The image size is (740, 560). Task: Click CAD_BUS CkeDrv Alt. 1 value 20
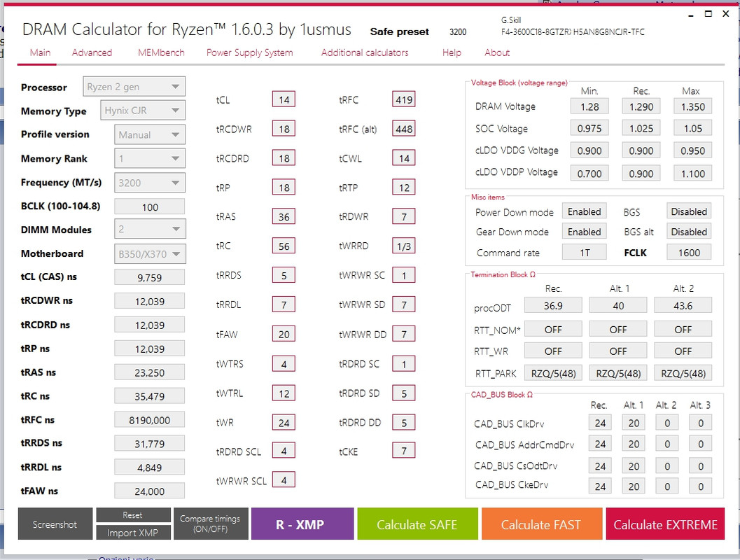[634, 486]
